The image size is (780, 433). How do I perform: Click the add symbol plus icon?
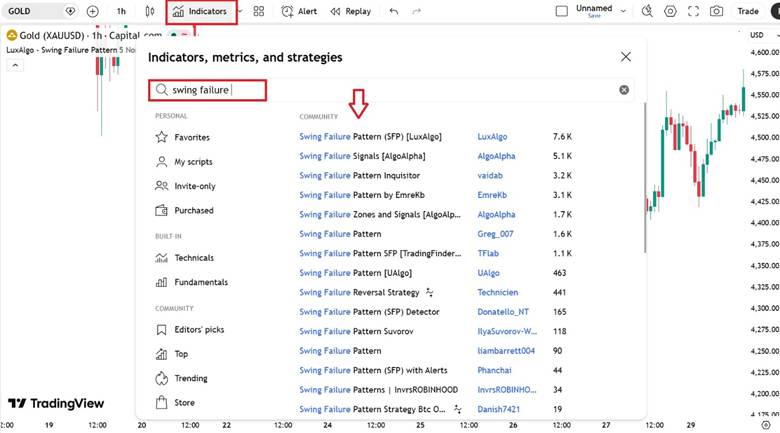click(x=93, y=11)
